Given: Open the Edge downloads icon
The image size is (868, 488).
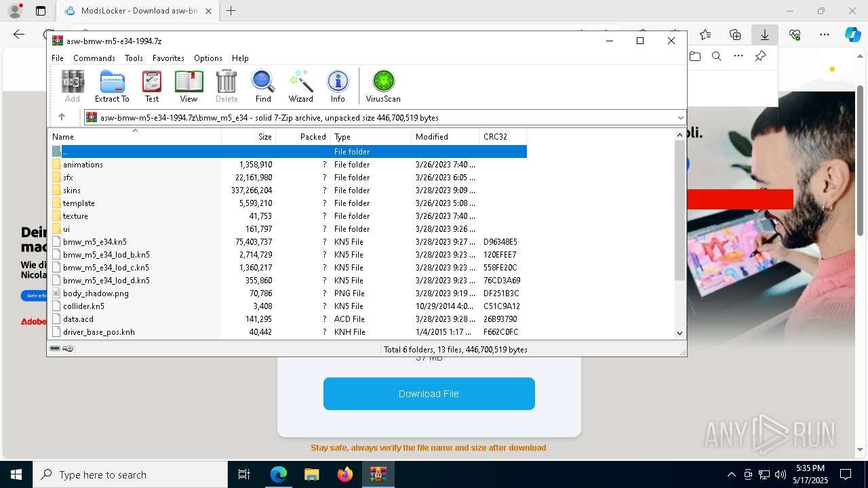Looking at the screenshot, I should coord(764,35).
